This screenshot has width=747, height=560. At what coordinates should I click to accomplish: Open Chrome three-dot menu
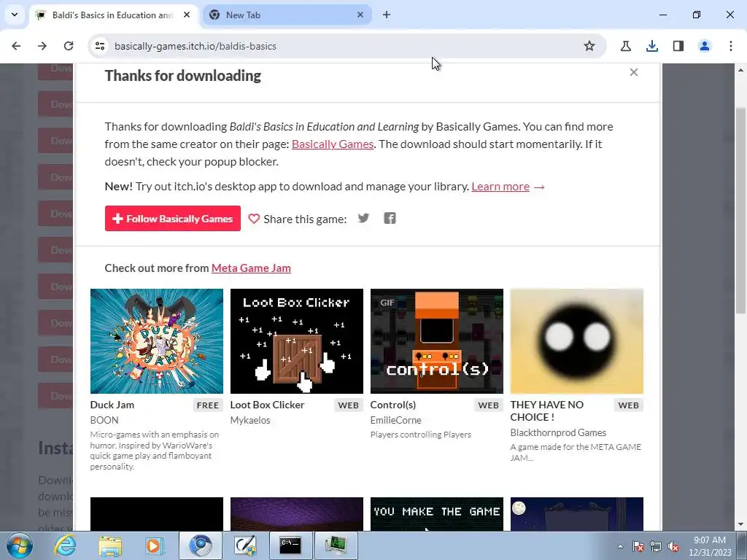click(731, 46)
